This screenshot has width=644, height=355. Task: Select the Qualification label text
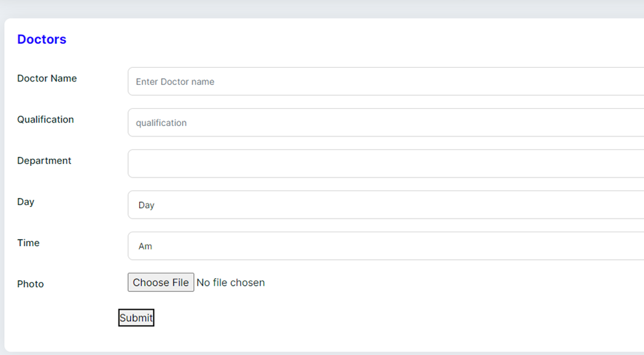45,119
